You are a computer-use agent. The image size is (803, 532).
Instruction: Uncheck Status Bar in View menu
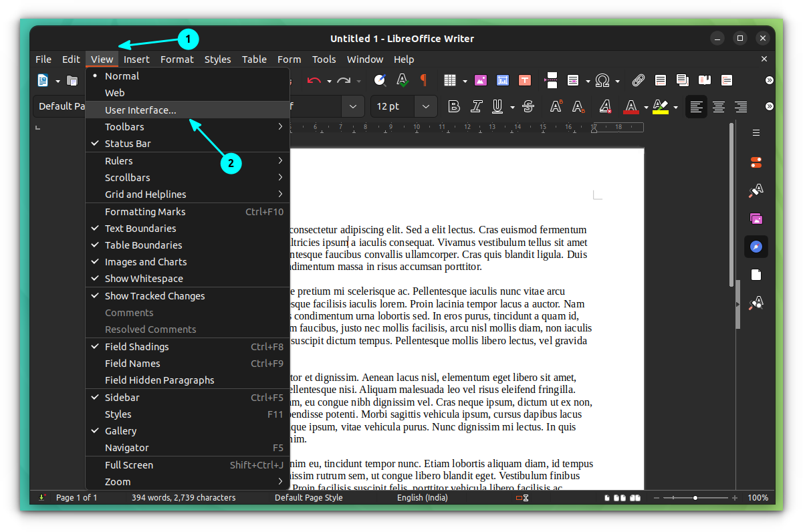tap(187, 144)
